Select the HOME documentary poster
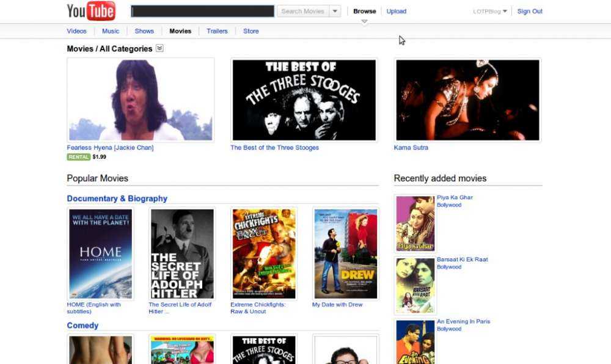Viewport: 611px width, 364px height. [100, 253]
